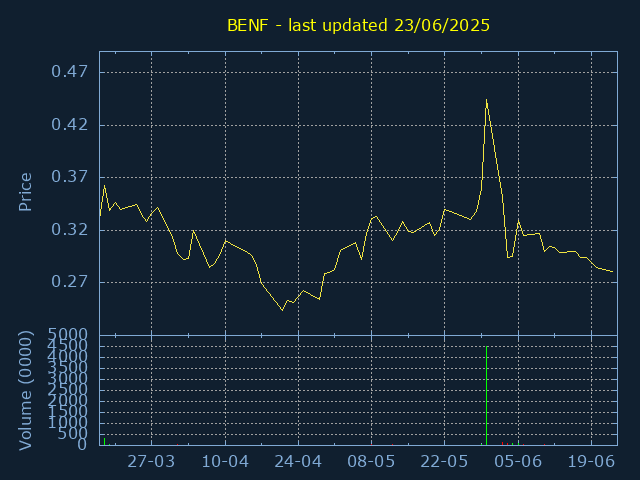The width and height of the screenshot is (640, 480).
Task: Click the 22-05 date label
Action: [x=444, y=462]
